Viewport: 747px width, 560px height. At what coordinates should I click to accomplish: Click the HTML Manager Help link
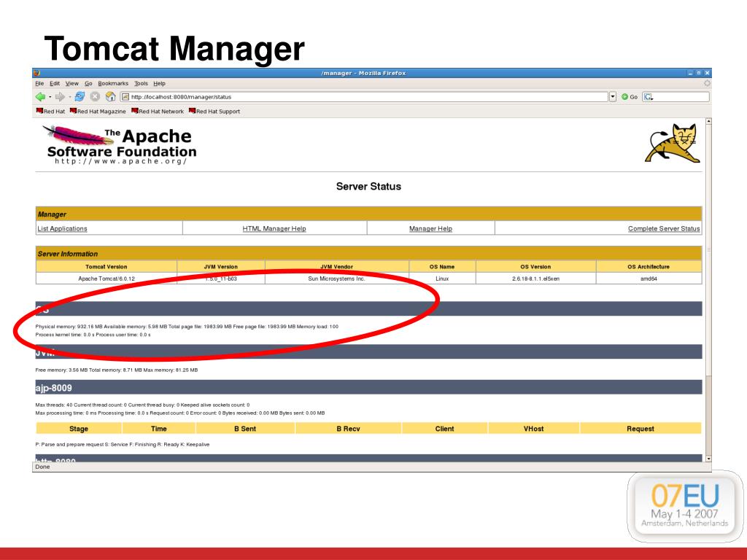274,228
